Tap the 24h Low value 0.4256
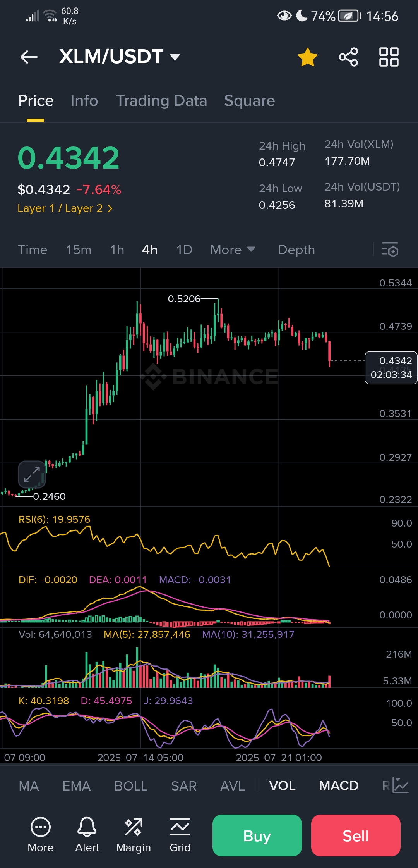This screenshot has width=418, height=868. [x=277, y=205]
